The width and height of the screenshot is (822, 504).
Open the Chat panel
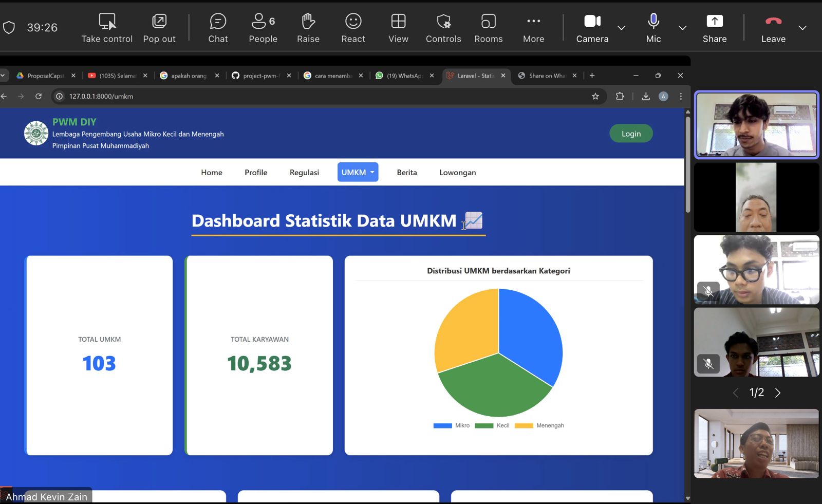tap(218, 28)
